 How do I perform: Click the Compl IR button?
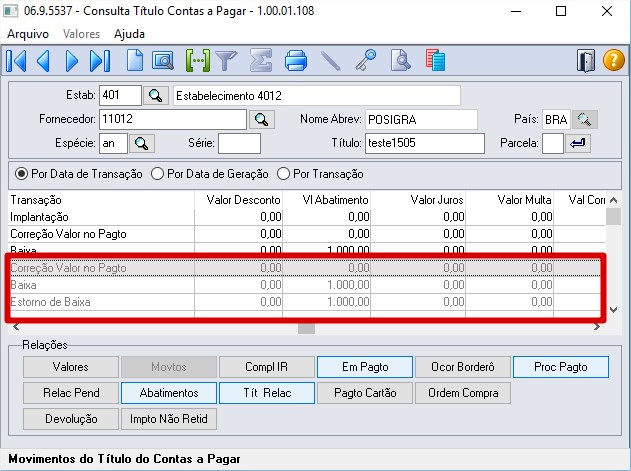(266, 367)
